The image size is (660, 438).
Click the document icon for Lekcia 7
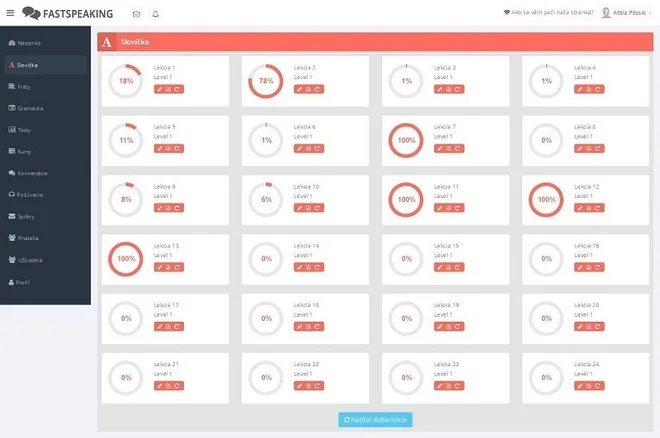(449, 148)
